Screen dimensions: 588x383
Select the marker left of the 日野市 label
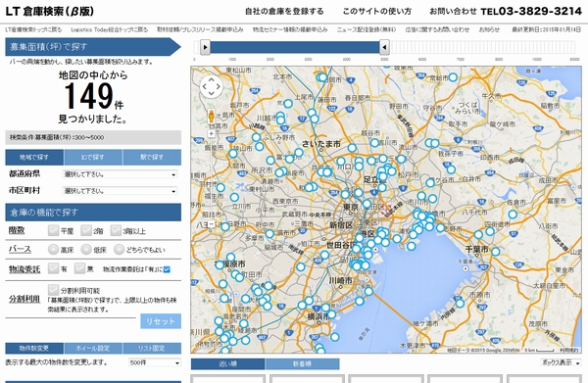pyautogui.click(x=225, y=226)
